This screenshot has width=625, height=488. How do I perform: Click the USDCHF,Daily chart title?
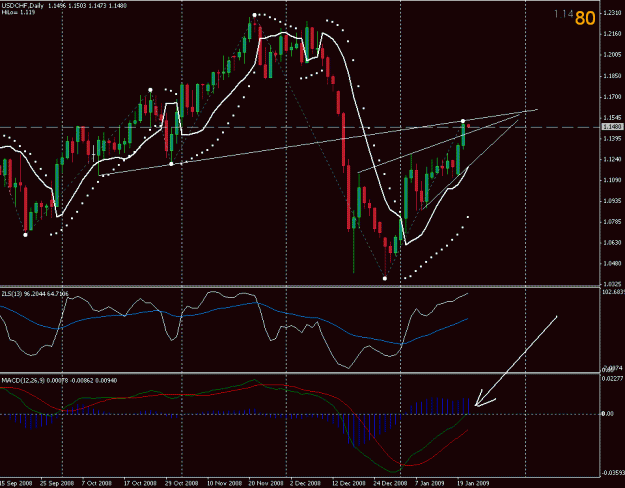22,6
